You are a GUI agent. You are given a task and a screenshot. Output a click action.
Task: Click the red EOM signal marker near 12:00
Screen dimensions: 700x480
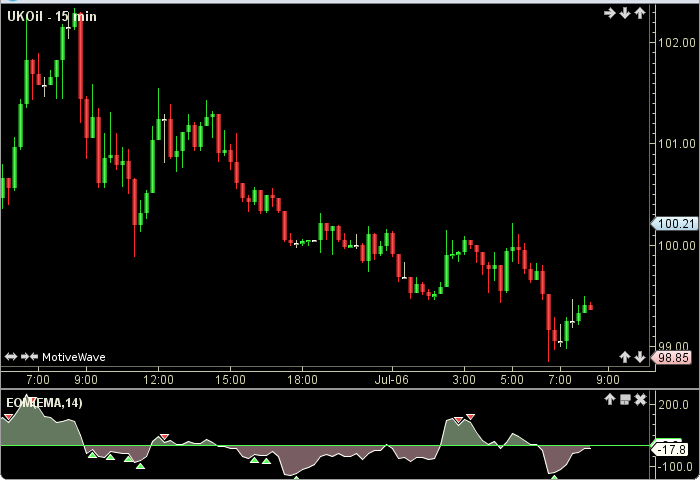164,437
